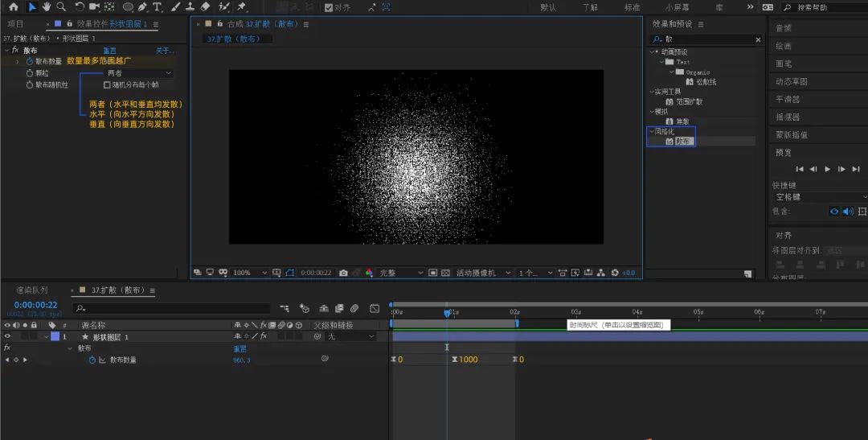The height and width of the screenshot is (440, 868).
Task: Hide 形状图层 1 with eye toggle
Action: [8, 336]
